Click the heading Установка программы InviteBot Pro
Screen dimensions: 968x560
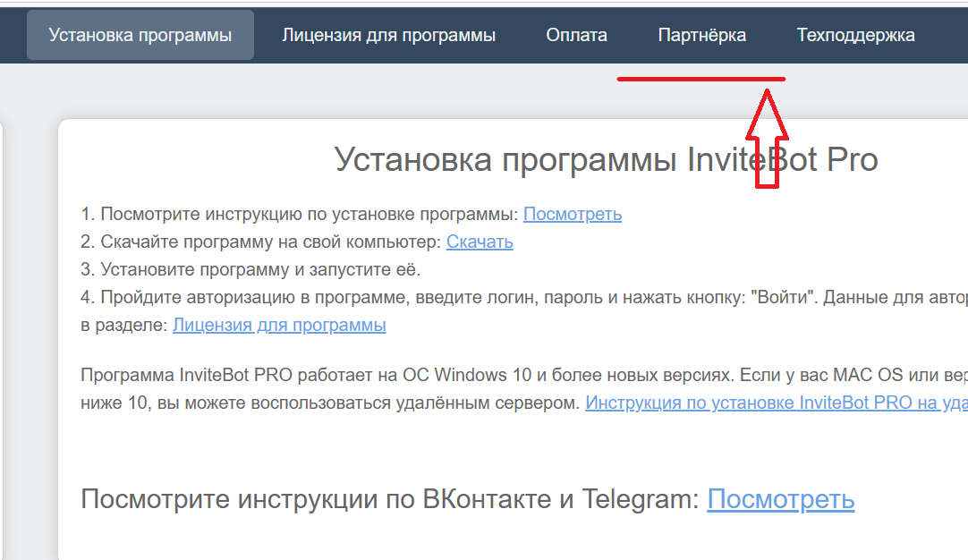pyautogui.click(x=606, y=159)
